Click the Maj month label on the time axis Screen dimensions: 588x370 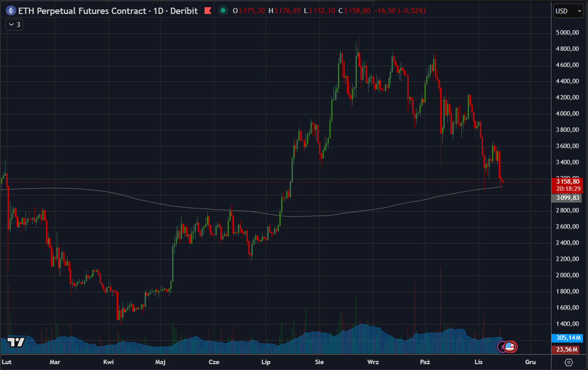click(160, 362)
